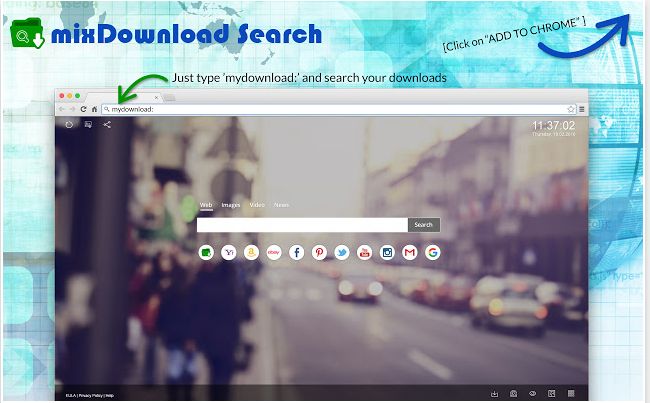This screenshot has height=403, width=650.
Task: Open the eBay shortcut icon
Action: pyautogui.click(x=274, y=252)
